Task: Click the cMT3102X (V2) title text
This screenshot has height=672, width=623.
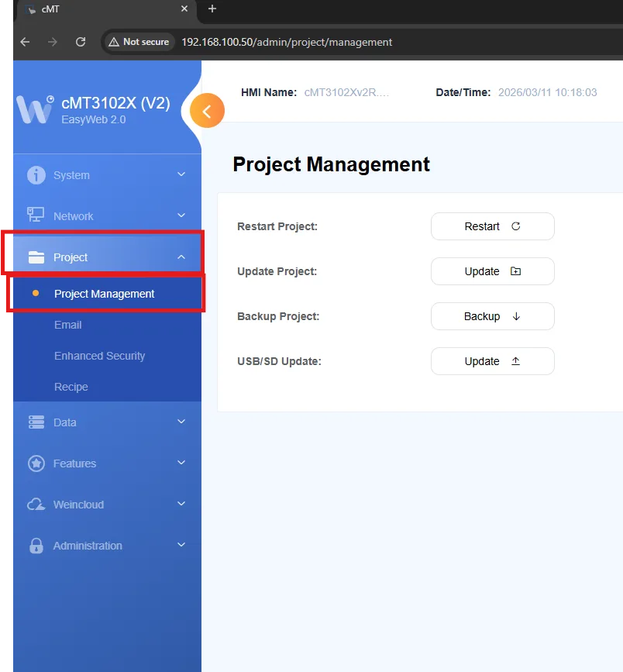Action: point(115,103)
